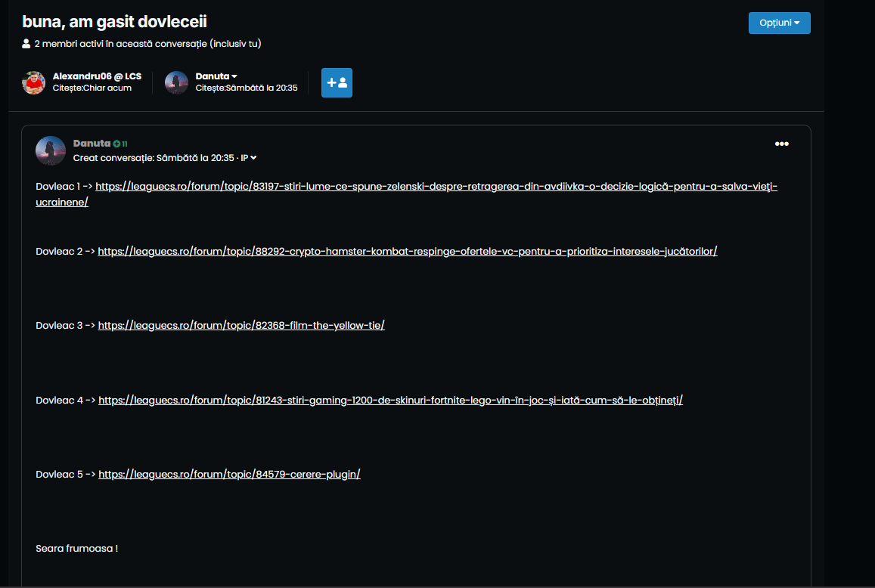
Task: Click the members icon beside '2 membri activi'
Action: [26, 44]
